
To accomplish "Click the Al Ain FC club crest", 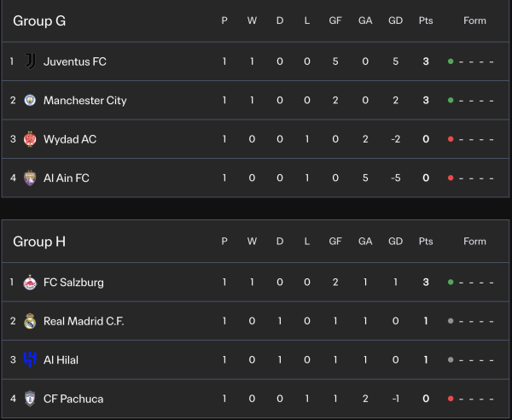I will pyautogui.click(x=30, y=178).
